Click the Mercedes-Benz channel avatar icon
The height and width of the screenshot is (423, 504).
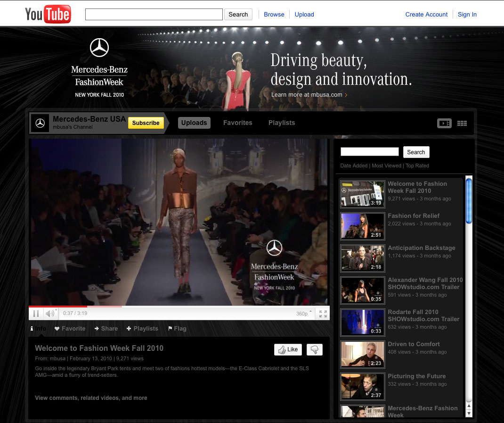point(40,123)
